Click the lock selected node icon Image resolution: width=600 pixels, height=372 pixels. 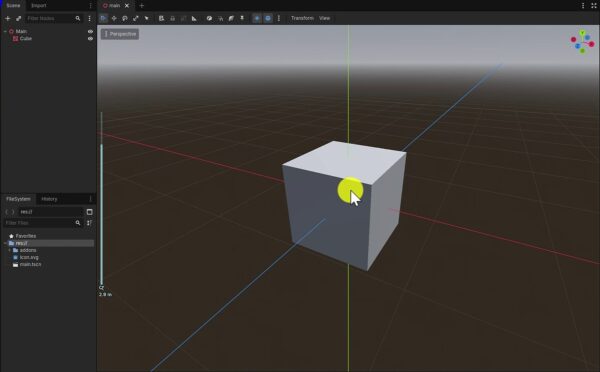[173, 18]
